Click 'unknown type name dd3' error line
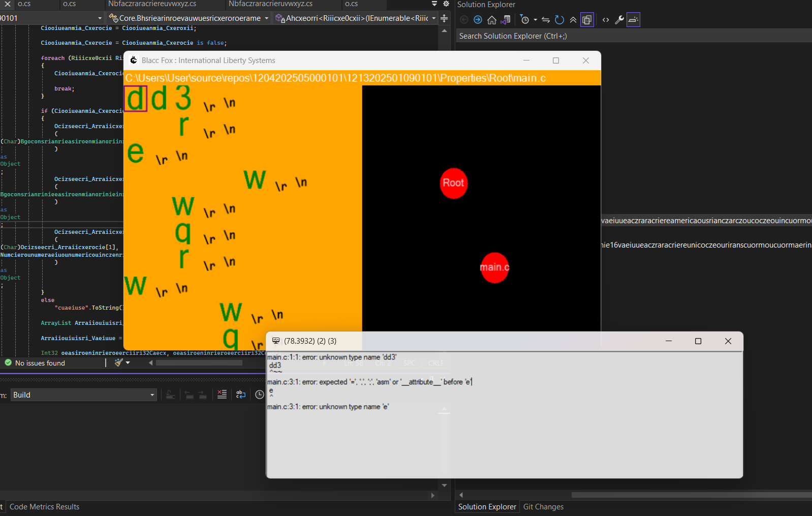 click(332, 357)
